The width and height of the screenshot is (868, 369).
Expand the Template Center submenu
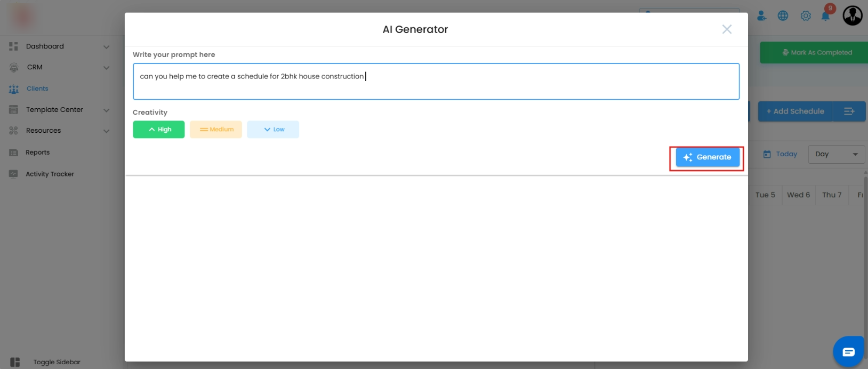[106, 110]
